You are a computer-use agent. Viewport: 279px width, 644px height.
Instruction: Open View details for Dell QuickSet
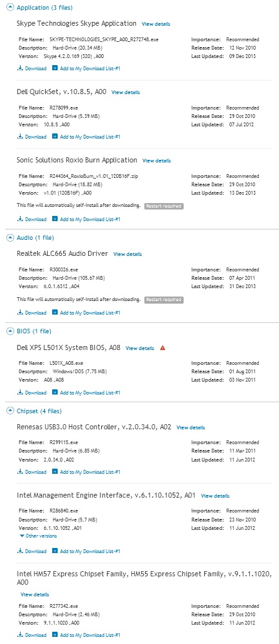click(x=126, y=93)
